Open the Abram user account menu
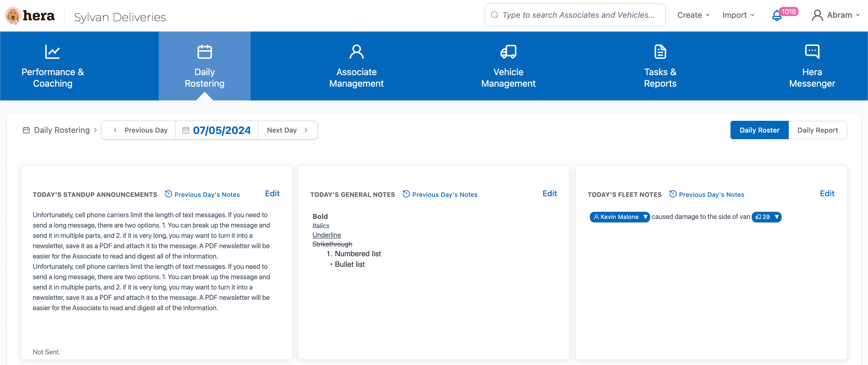The height and width of the screenshot is (365, 868). 836,15
